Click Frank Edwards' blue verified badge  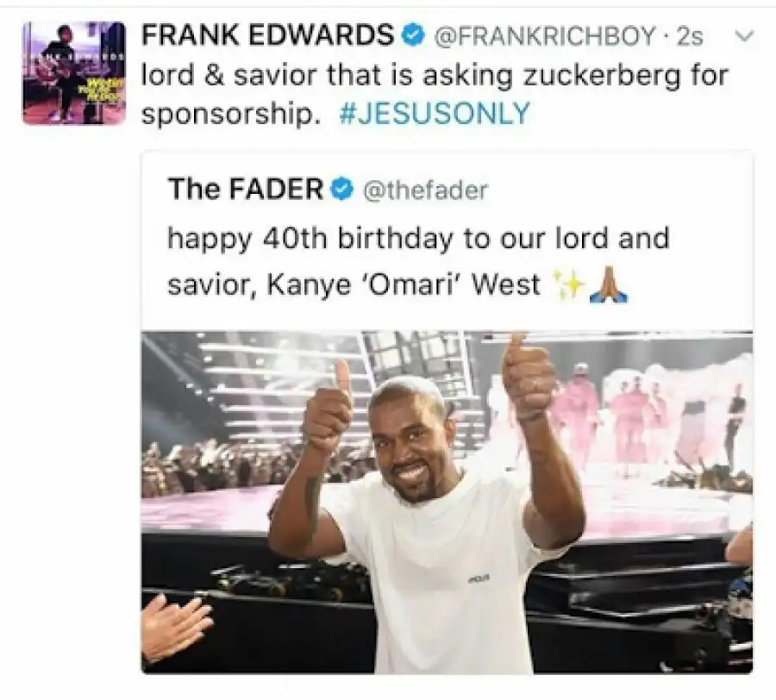coord(414,36)
